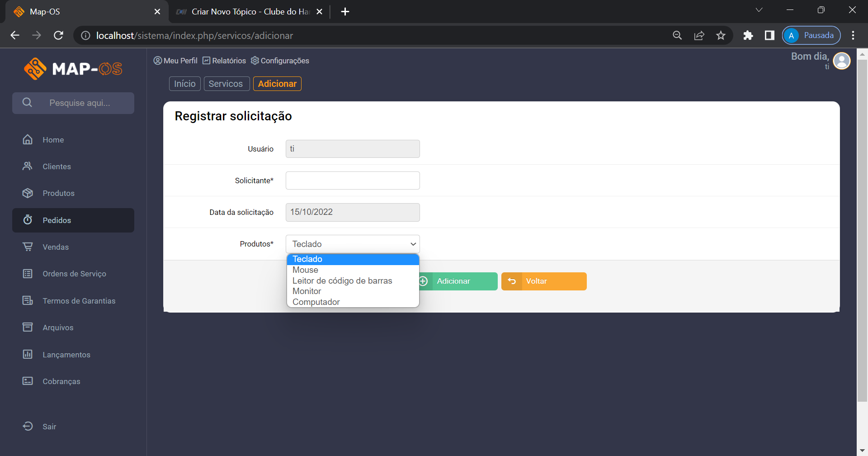Select Computador option
Screen dimensions: 868x456
point(353,302)
